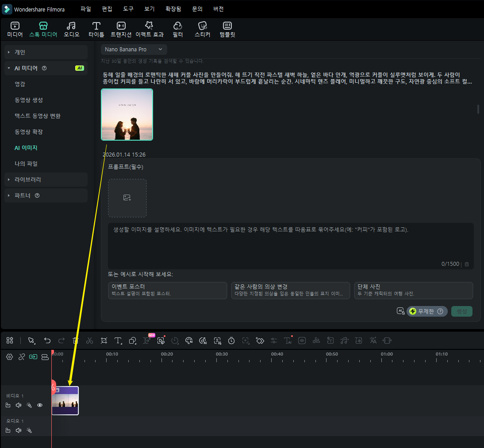Select the crop tool in timeline toolbar
Image resolution: width=484 pixels, height=448 pixels.
[104, 341]
